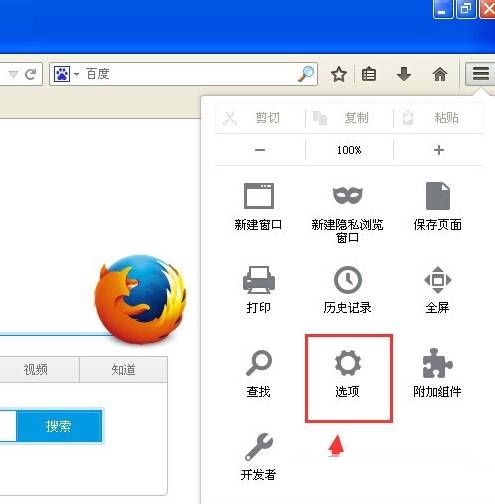This screenshot has height=504, width=495.
Task: Open 开发者 developer wrench menu
Action: pyautogui.click(x=259, y=457)
